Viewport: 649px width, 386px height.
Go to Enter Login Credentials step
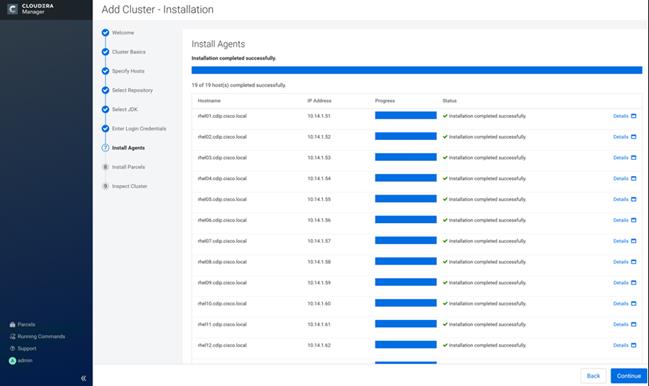(139, 129)
